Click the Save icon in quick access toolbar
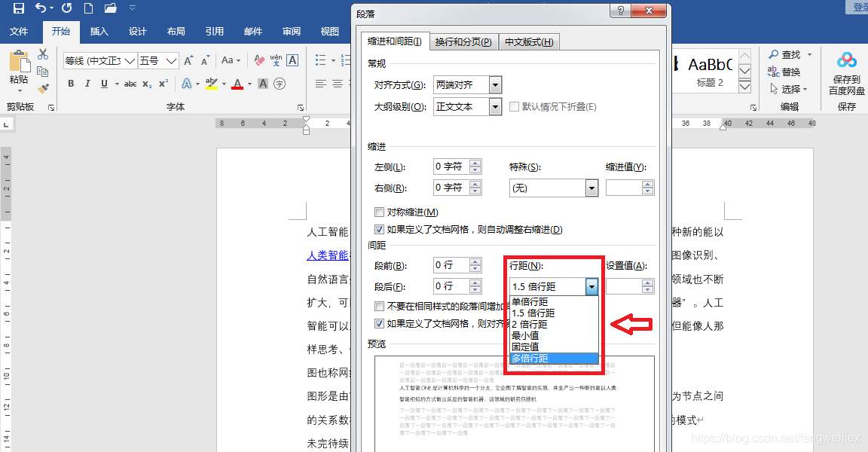The image size is (868, 452). pos(18,8)
